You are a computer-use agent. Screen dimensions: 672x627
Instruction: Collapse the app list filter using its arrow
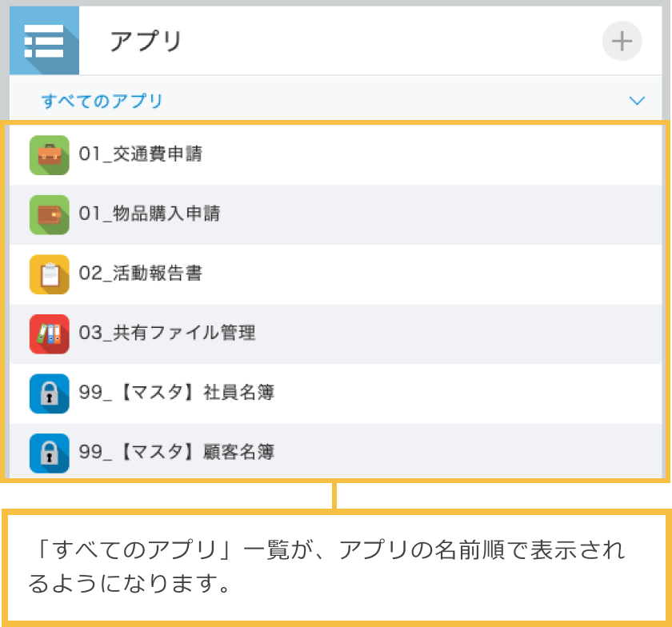pos(637,101)
